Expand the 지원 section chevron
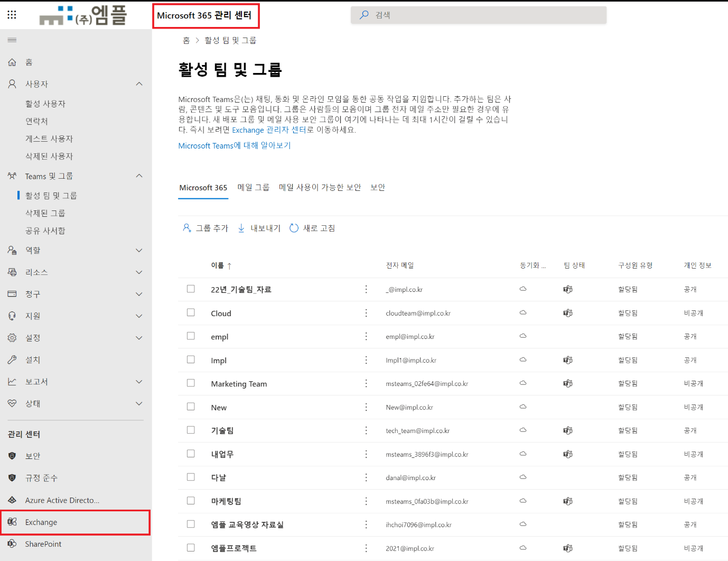The image size is (728, 561). (139, 316)
